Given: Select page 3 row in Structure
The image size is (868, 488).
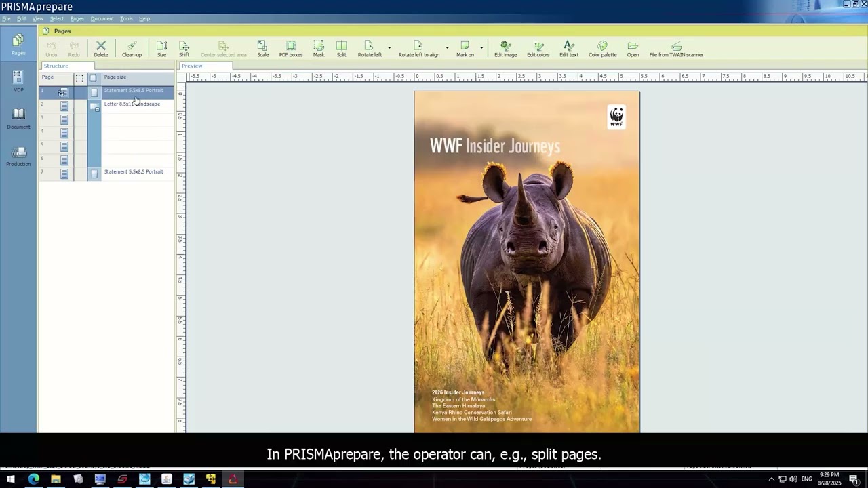Looking at the screenshot, I should click(x=106, y=119).
